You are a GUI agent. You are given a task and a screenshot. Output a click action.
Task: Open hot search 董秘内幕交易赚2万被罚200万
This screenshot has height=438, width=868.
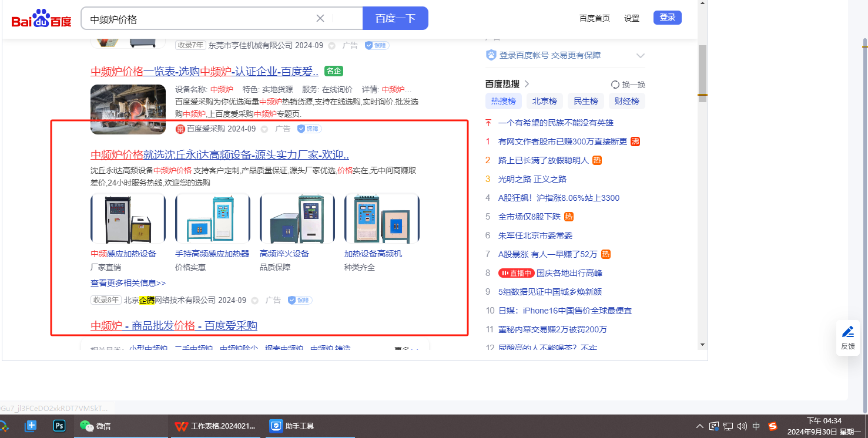point(553,329)
